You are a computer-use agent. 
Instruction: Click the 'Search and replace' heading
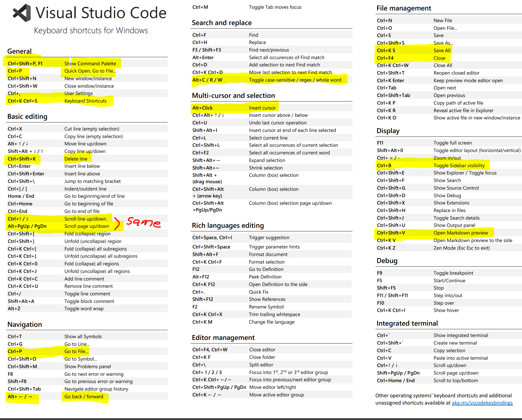click(222, 23)
